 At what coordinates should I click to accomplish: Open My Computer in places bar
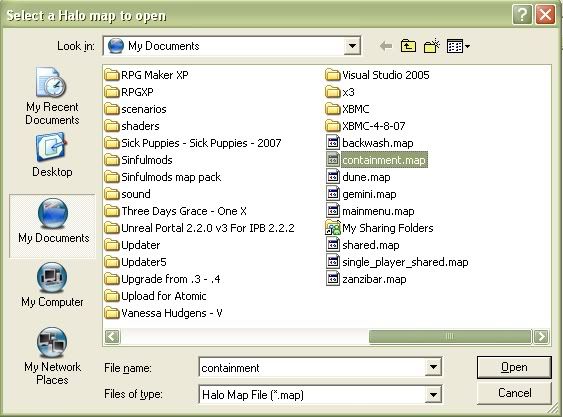[x=52, y=285]
